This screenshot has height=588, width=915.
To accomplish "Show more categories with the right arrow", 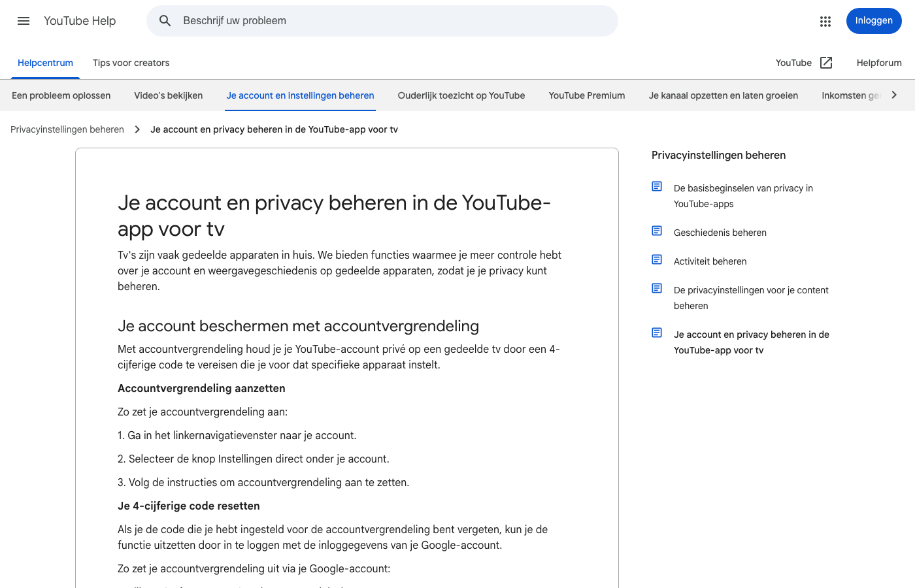I will click(x=894, y=95).
